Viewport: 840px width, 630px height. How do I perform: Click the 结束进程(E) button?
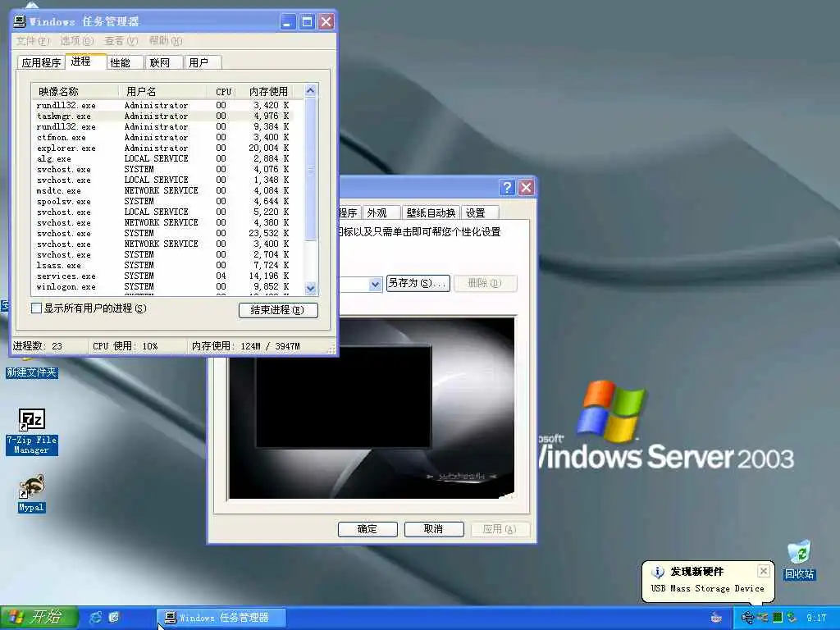point(278,310)
